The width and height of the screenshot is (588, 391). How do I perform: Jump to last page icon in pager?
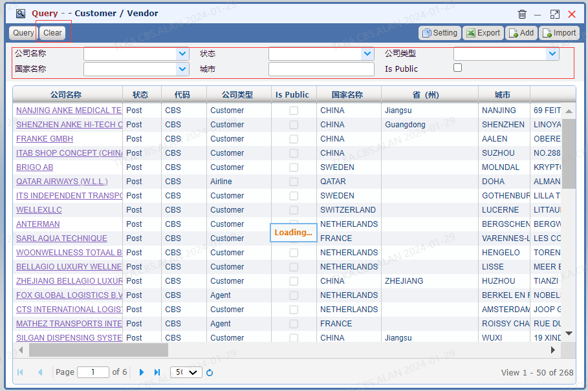[x=157, y=372]
